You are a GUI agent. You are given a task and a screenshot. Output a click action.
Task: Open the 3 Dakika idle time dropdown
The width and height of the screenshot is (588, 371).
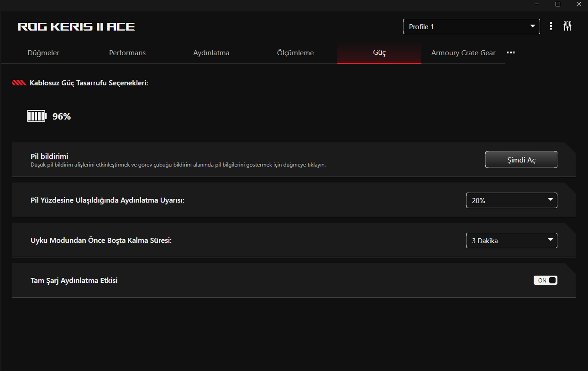[512, 240]
